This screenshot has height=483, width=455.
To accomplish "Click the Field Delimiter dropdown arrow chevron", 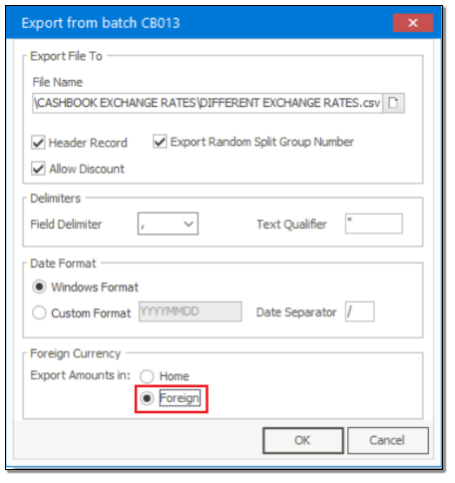I will (x=189, y=224).
